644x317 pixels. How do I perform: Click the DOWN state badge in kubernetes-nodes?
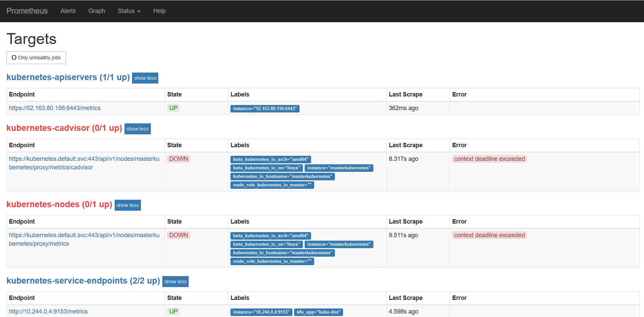coord(179,235)
